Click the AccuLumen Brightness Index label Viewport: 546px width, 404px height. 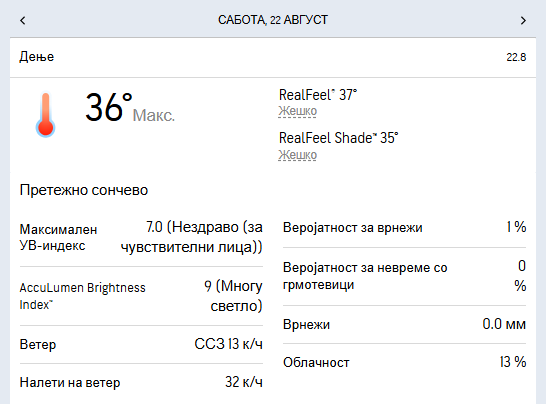point(83,296)
